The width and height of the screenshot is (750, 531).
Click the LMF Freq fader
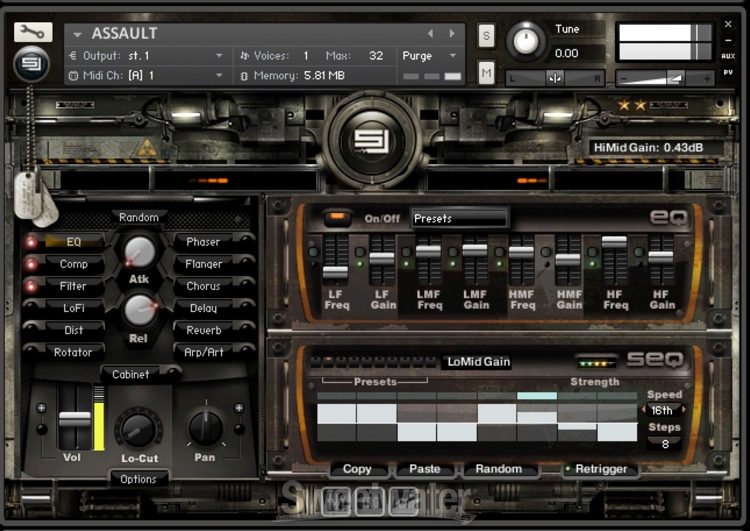pos(429,252)
